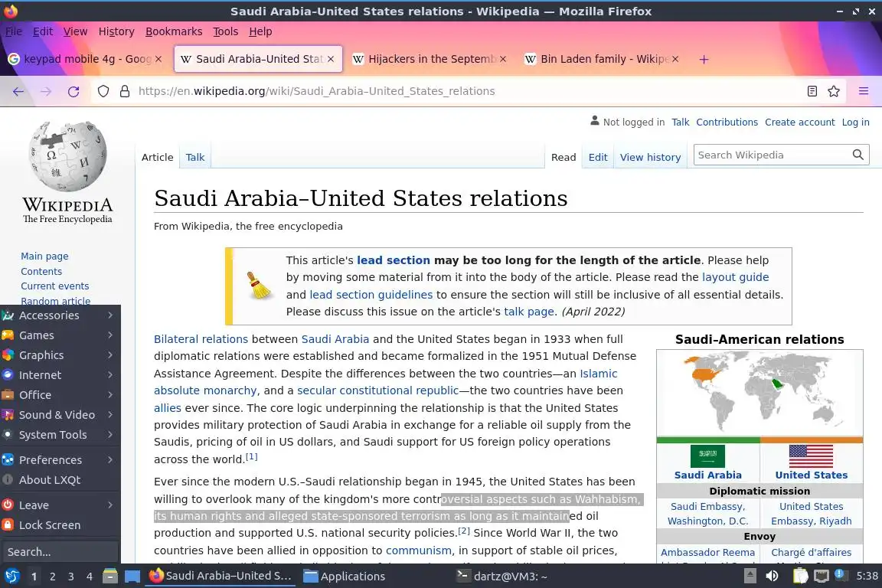882x588 pixels.
Task: Expand the Office submenu
Action: [x=60, y=395]
